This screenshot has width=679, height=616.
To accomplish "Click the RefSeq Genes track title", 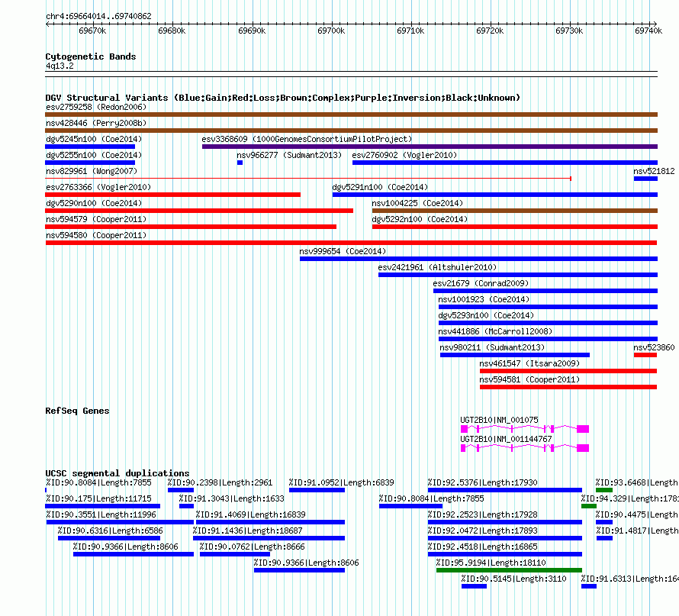I will (x=77, y=411).
